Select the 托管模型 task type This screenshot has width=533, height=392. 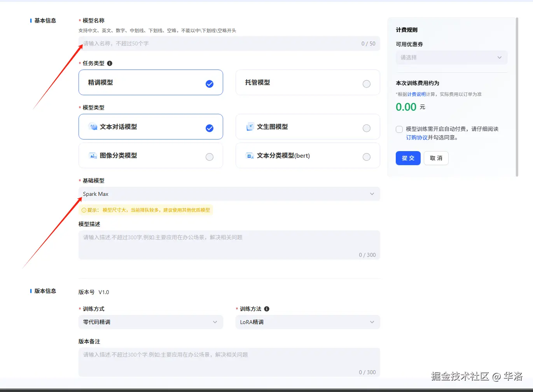point(308,82)
